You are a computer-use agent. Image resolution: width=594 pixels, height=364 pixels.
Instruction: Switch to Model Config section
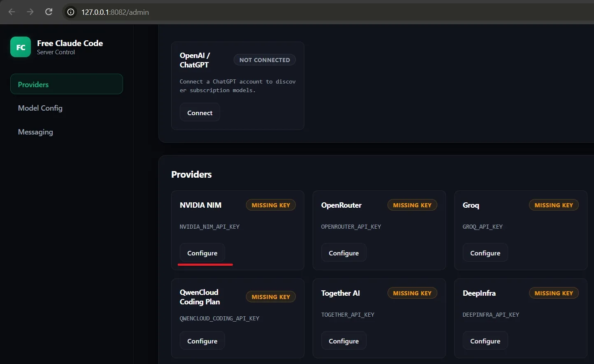click(40, 108)
